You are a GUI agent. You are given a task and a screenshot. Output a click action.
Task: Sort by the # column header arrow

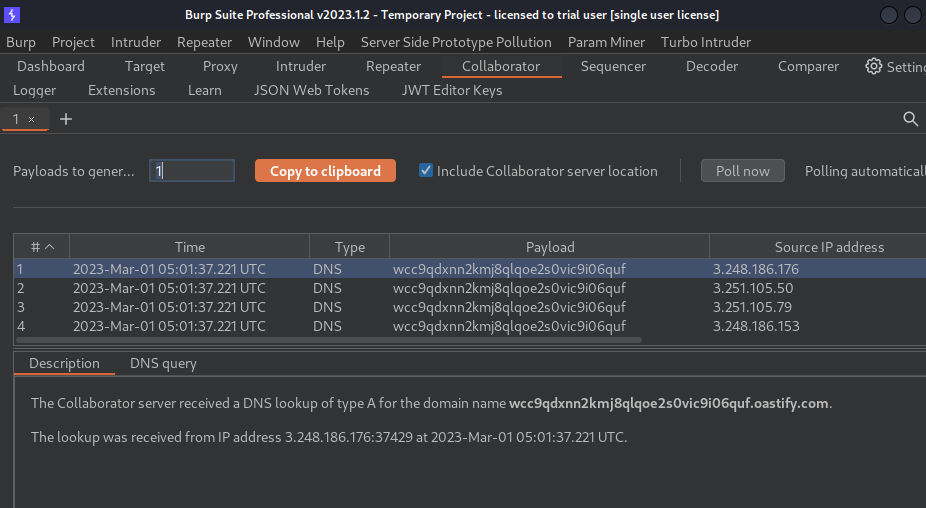coord(50,247)
